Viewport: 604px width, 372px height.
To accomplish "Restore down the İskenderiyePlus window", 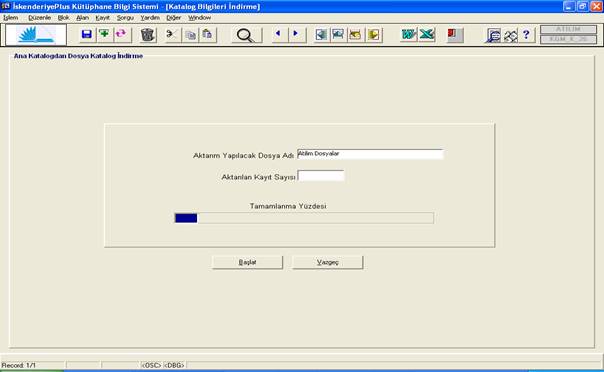I will (582, 7).
